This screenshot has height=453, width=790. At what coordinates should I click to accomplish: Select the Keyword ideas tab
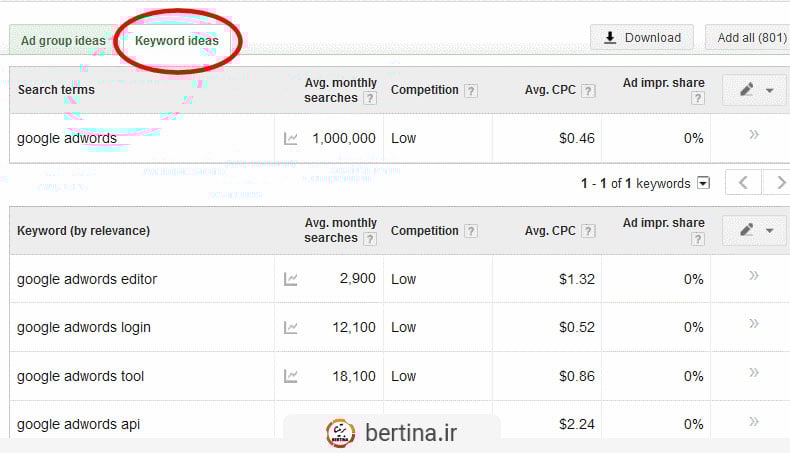tap(177, 40)
